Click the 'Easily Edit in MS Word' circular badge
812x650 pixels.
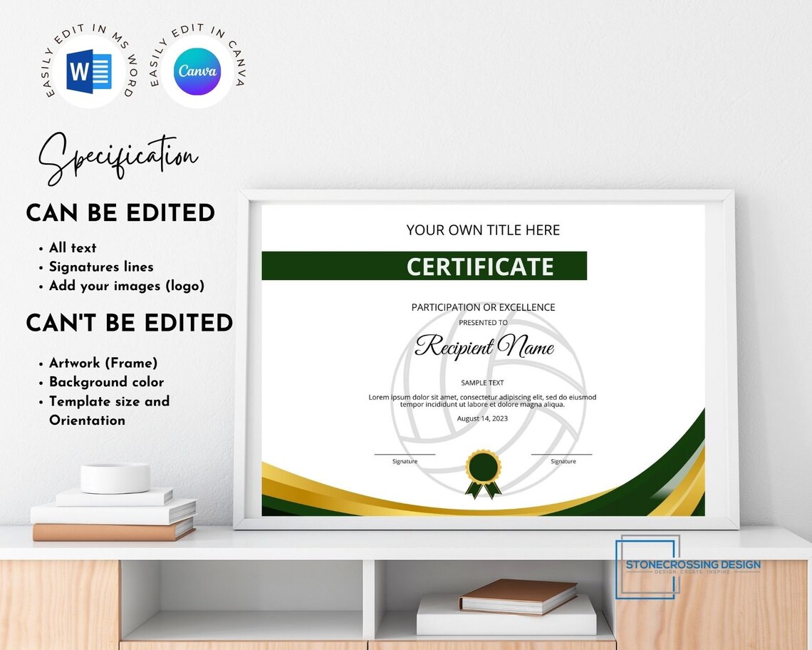88,68
